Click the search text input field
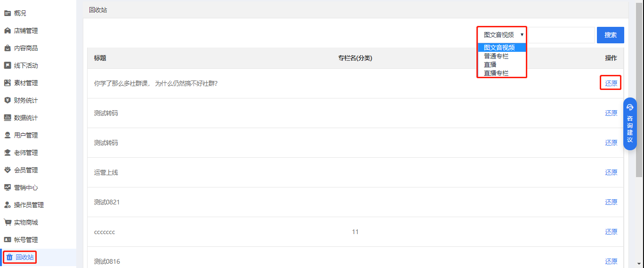Viewport: 644px width, 268px height. 562,35
